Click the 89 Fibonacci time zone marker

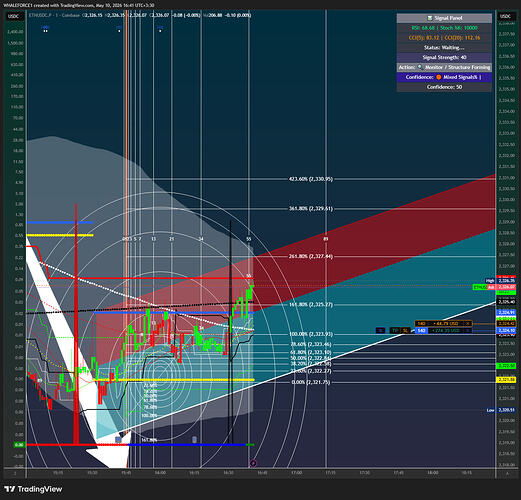pos(326,239)
